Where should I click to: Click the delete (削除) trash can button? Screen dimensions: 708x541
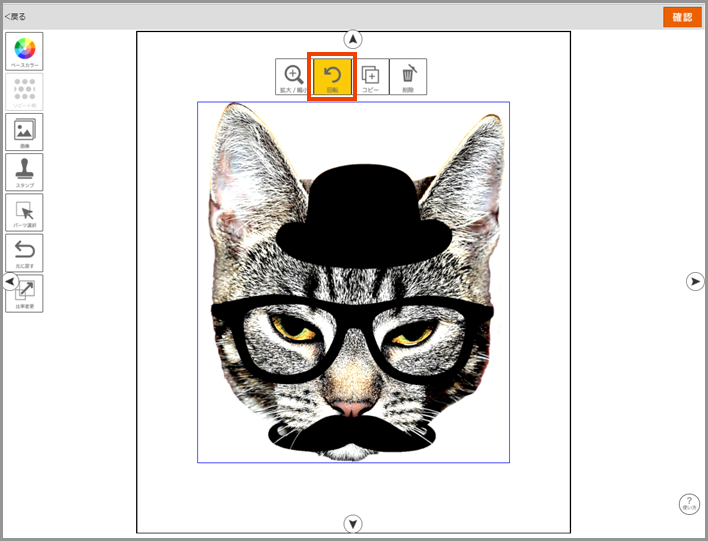[x=408, y=77]
